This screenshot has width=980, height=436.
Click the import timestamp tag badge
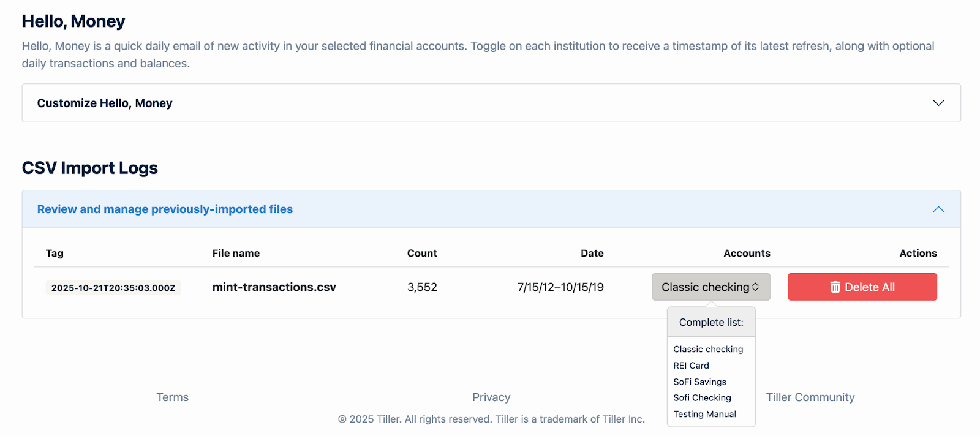click(113, 288)
